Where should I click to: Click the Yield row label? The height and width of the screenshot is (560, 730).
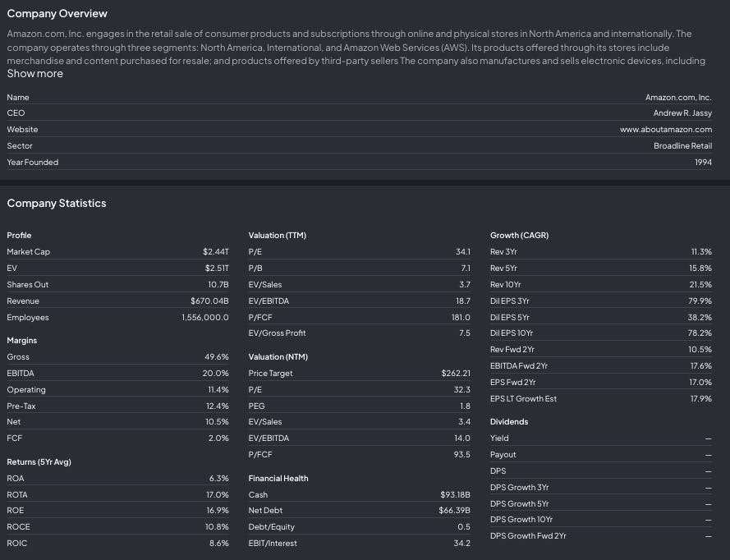pos(499,438)
